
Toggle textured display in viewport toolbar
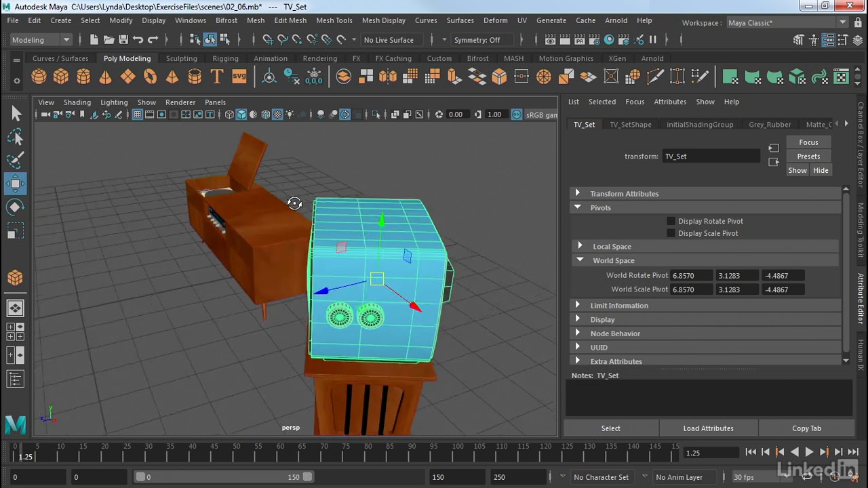point(277,115)
